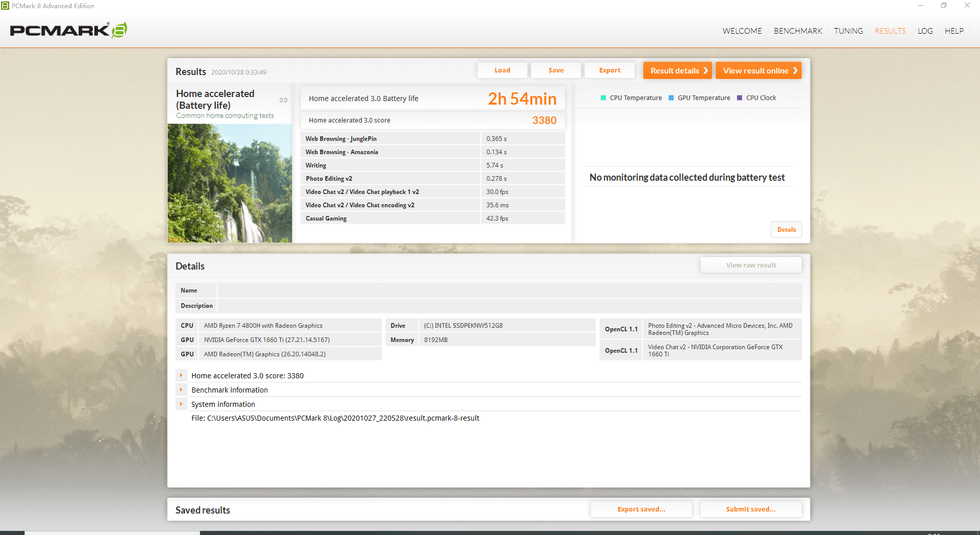Go to the WELCOME tab
This screenshot has width=980, height=535.
[x=742, y=31]
